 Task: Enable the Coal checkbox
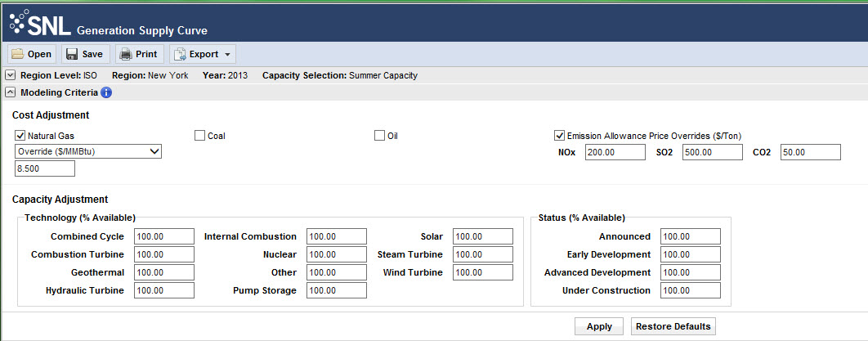(x=200, y=136)
